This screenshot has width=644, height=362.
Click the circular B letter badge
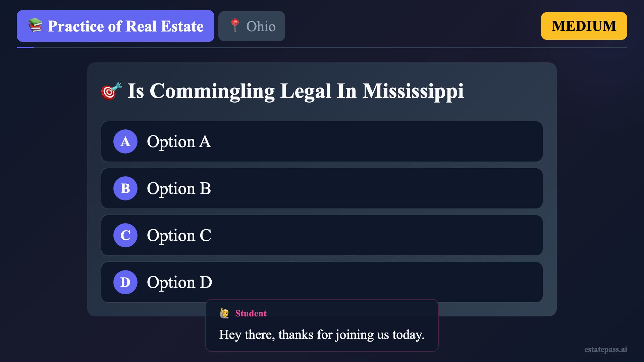coord(125,188)
